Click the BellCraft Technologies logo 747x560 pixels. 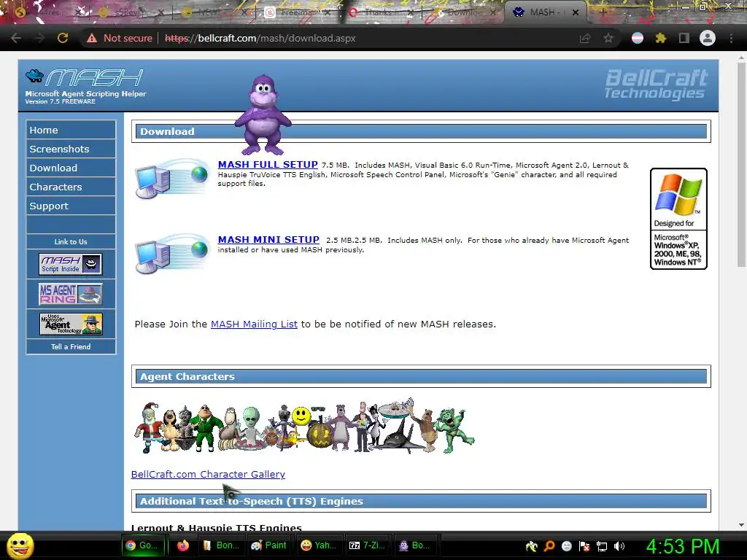pos(656,84)
